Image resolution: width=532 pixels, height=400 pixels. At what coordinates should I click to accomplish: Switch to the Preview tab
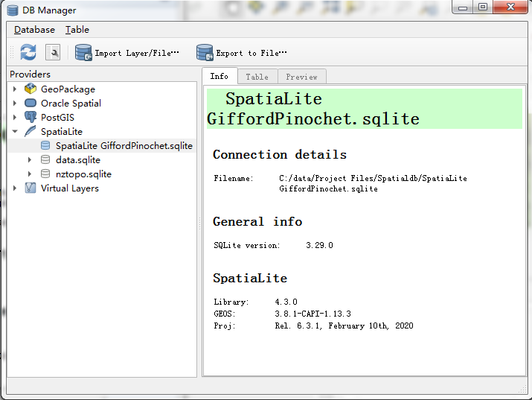tap(301, 77)
